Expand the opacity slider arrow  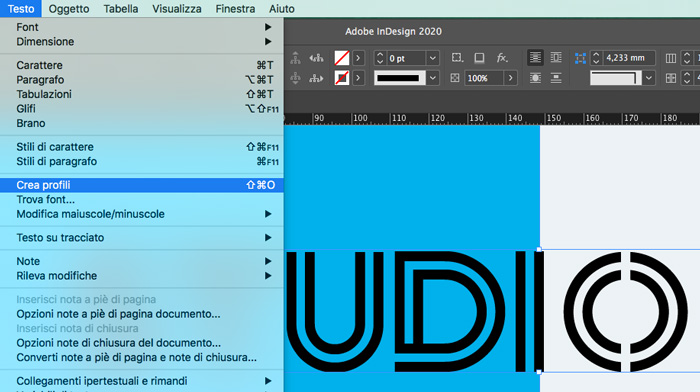pos(510,78)
